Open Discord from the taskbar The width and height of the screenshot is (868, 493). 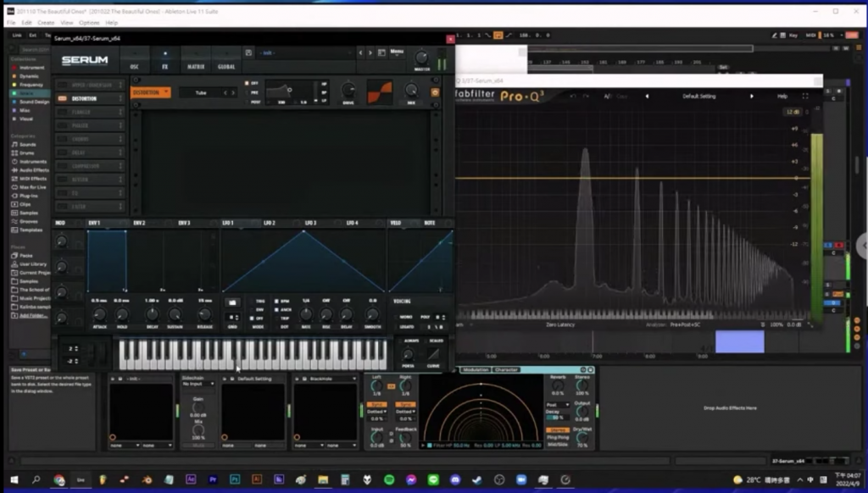(455, 479)
